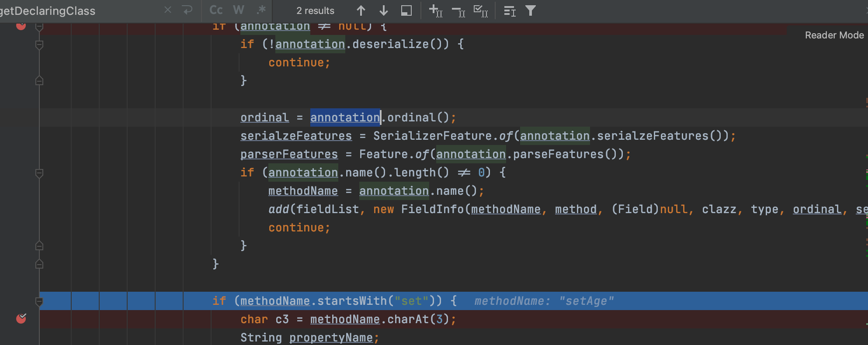
Task: Click the 'add' method call before (fieldList
Action: pyautogui.click(x=278, y=209)
